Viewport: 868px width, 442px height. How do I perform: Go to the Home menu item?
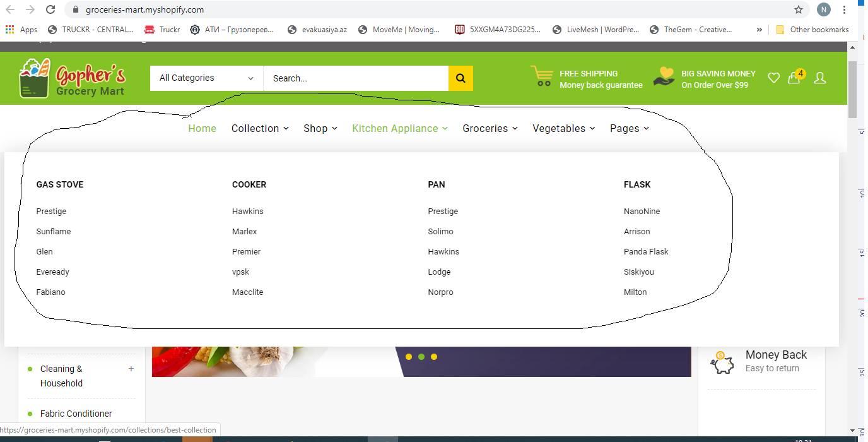[202, 128]
